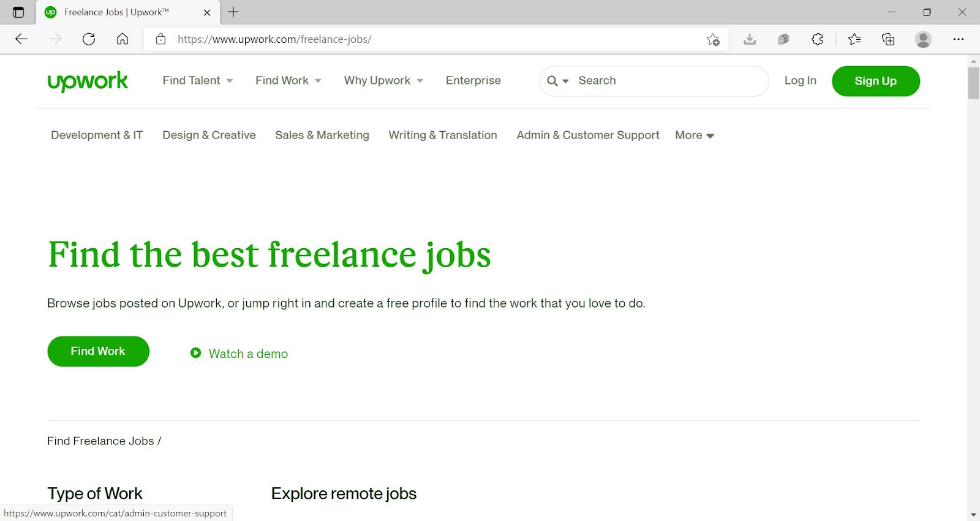The height and width of the screenshot is (521, 980).
Task: Open the grey stacked-pages icon beside Downloads
Action: tap(783, 39)
